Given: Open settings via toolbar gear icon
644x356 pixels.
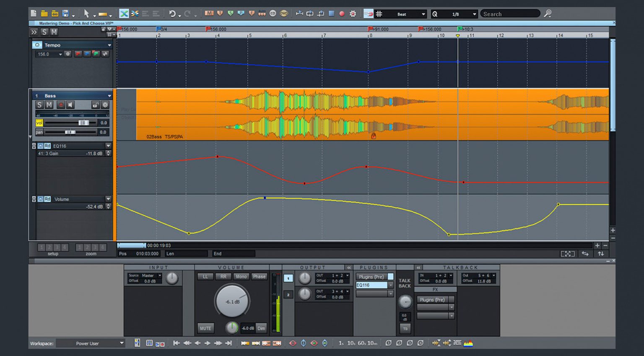Looking at the screenshot, I should click(x=353, y=13).
